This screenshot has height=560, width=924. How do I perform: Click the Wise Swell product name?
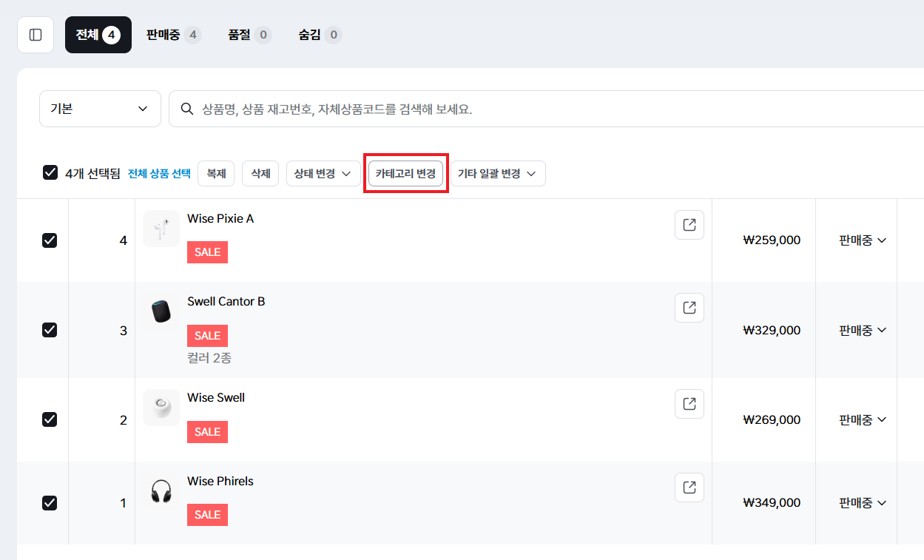[x=216, y=397]
